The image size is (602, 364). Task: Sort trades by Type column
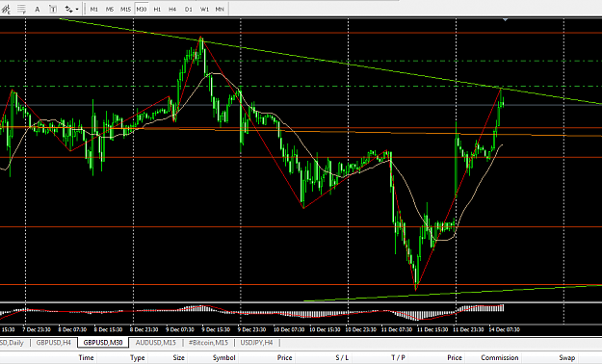point(138,358)
